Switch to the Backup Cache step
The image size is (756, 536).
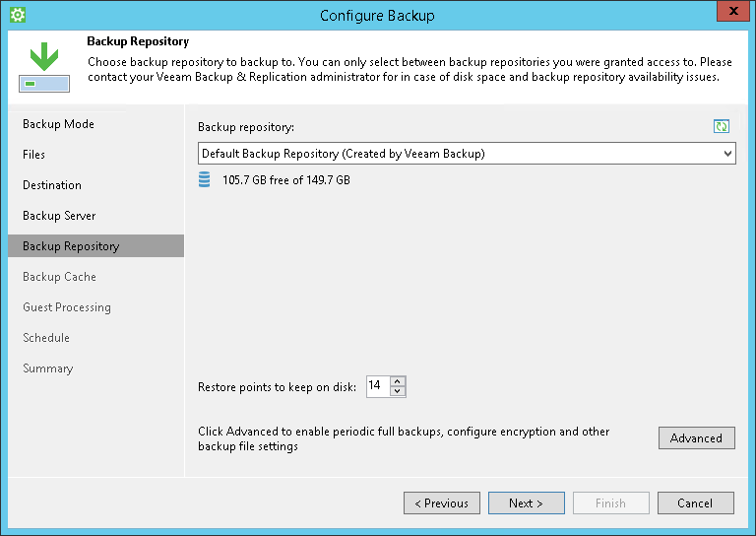pos(59,277)
